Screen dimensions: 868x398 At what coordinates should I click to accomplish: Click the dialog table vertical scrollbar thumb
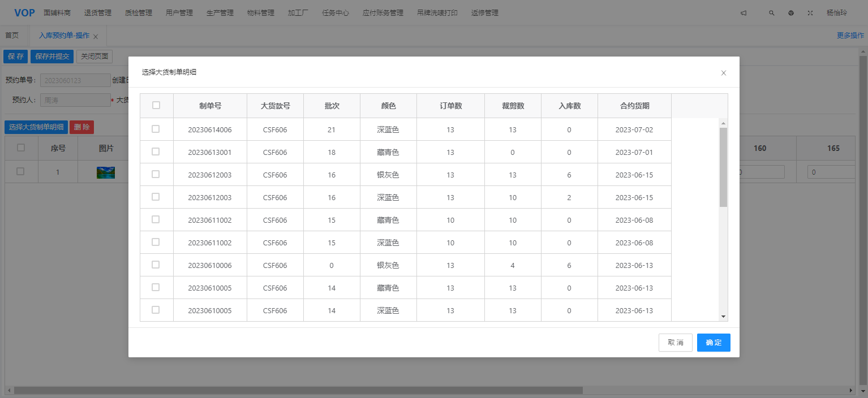coord(723,167)
